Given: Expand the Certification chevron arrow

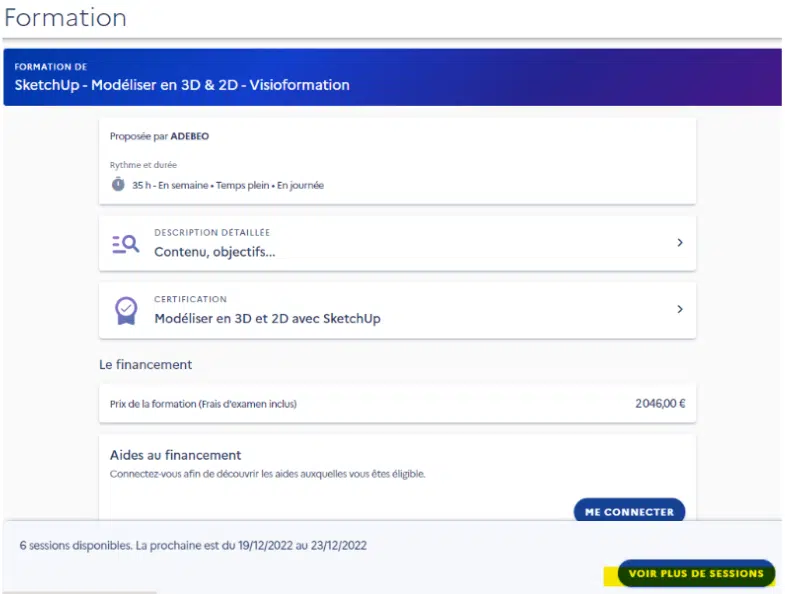Looking at the screenshot, I should [x=679, y=309].
